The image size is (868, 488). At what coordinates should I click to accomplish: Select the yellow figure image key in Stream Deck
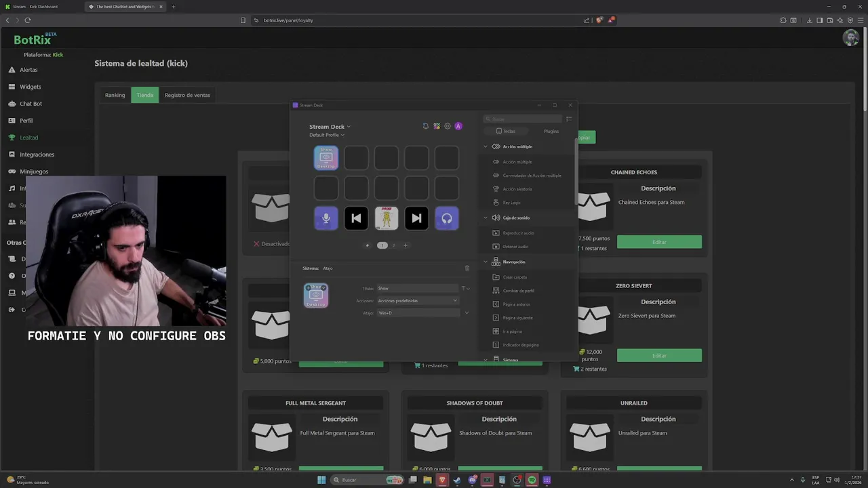tap(387, 218)
